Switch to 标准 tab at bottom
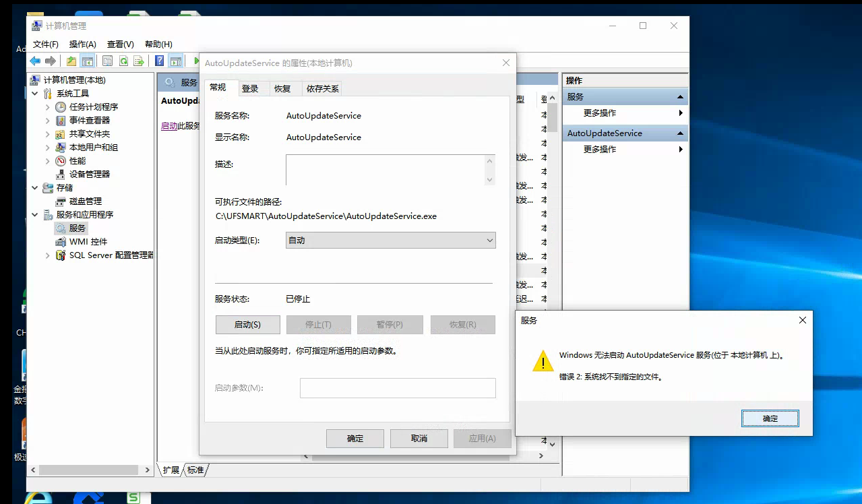The height and width of the screenshot is (504, 862). (195, 470)
